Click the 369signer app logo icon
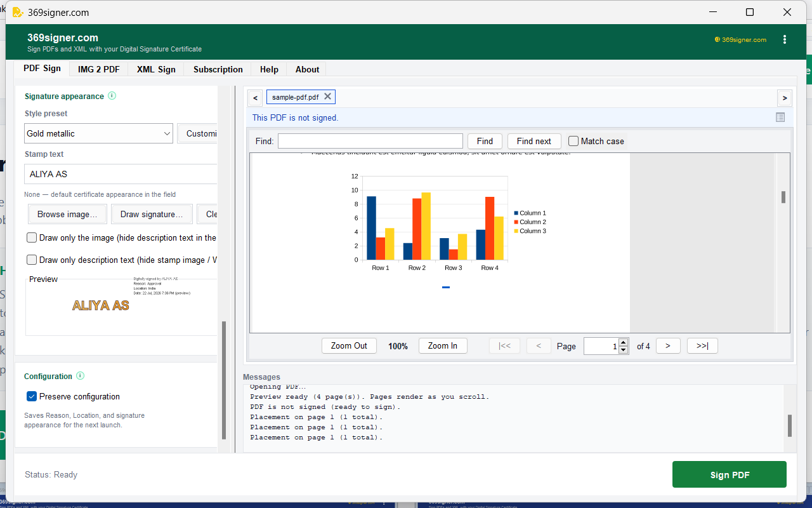The width and height of the screenshot is (812, 508). click(x=17, y=12)
